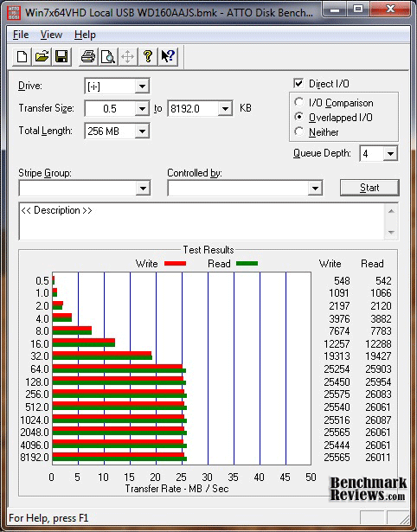Click the 8192.0 row red write bar
417x532 pixels.
119,455
